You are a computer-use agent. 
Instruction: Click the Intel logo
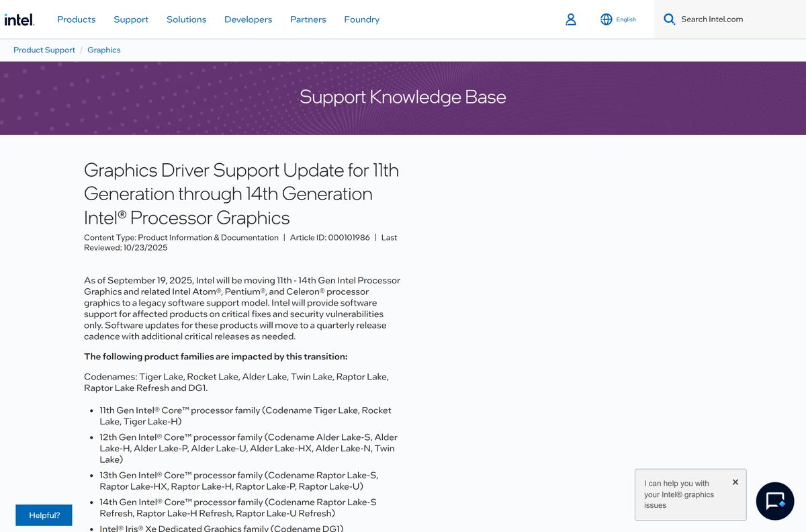pyautogui.click(x=19, y=19)
